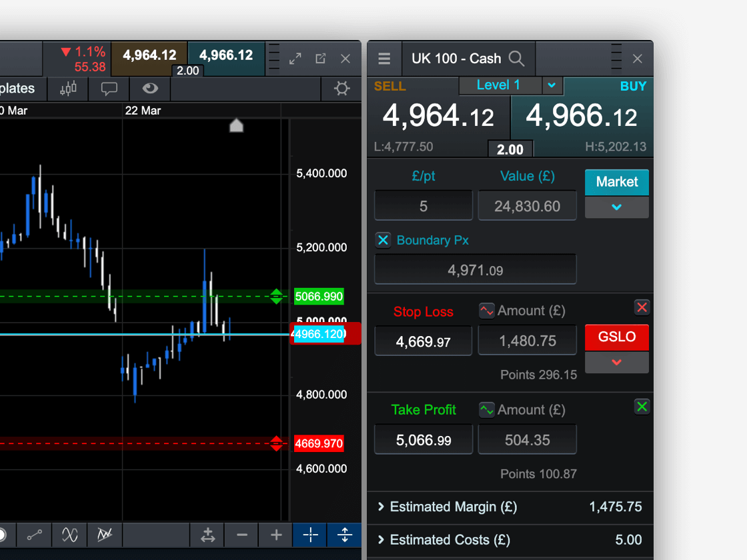Uncheck the Boundary Px checkbox
The image size is (747, 560).
[383, 240]
